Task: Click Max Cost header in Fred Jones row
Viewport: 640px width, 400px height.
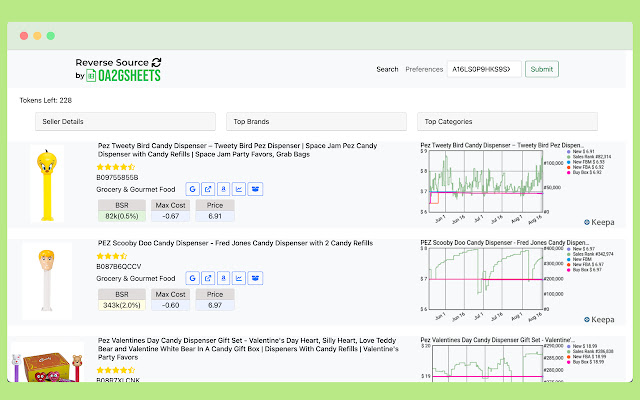Action: [171, 294]
